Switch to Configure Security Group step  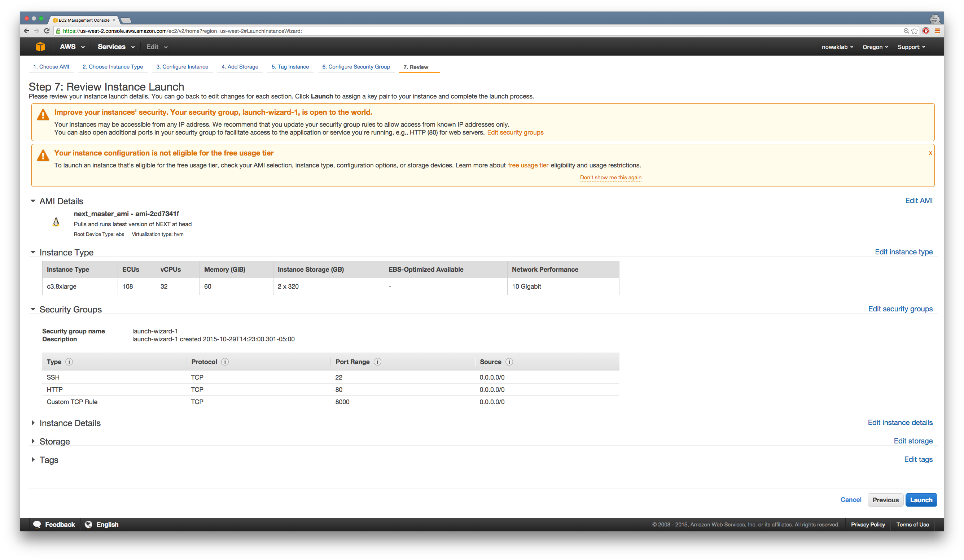tap(356, 66)
